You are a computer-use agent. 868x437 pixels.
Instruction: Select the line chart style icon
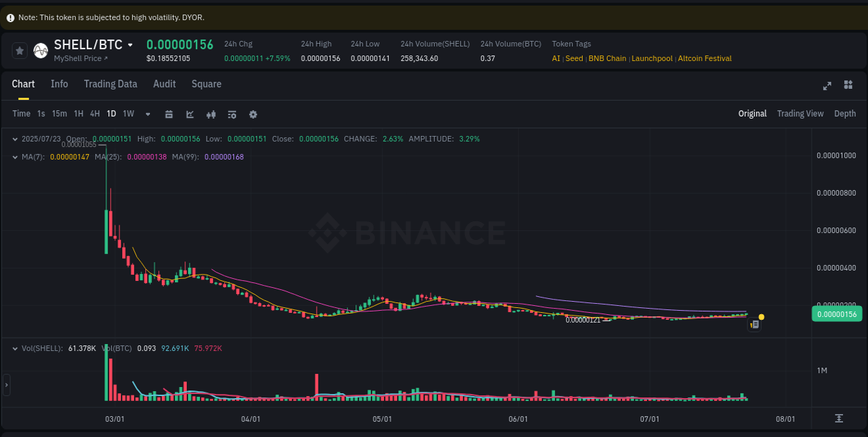click(x=190, y=113)
